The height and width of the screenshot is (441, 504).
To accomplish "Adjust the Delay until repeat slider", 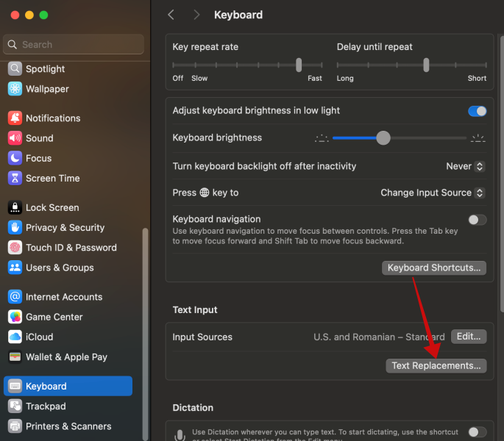I will [x=426, y=65].
